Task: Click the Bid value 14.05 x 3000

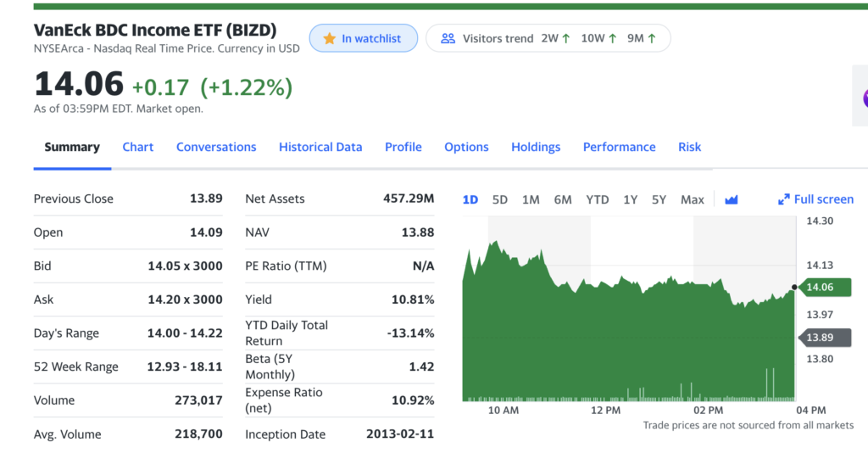Action: (x=185, y=266)
